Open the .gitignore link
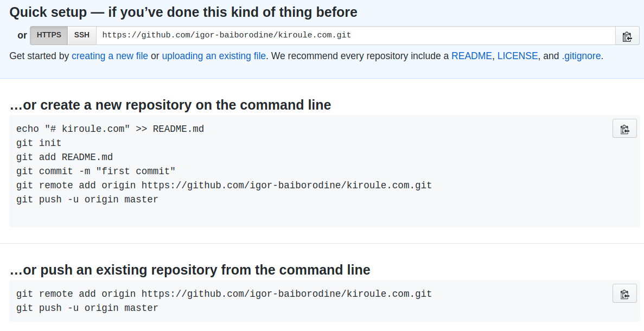The image size is (644, 331). tap(581, 56)
